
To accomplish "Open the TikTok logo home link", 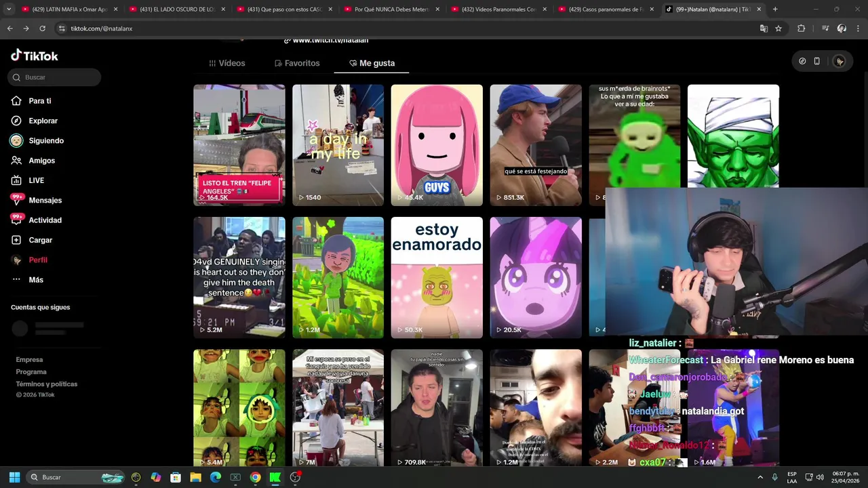I will [x=35, y=56].
